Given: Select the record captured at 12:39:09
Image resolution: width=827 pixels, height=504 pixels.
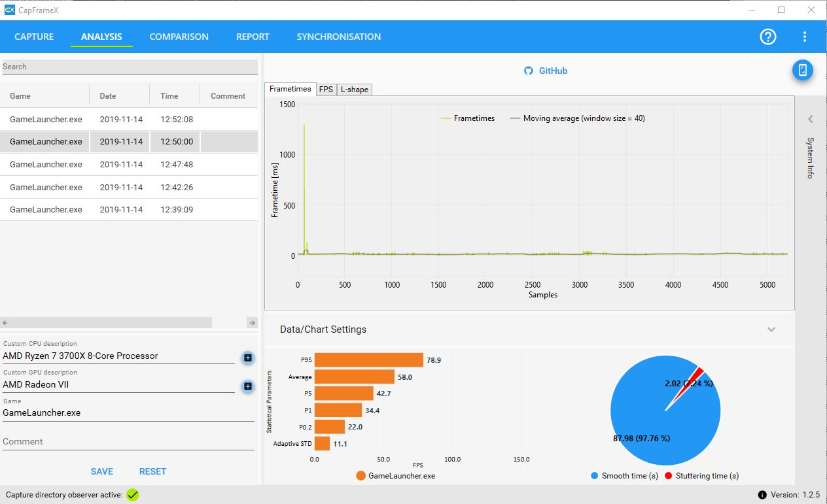Looking at the screenshot, I should [129, 209].
